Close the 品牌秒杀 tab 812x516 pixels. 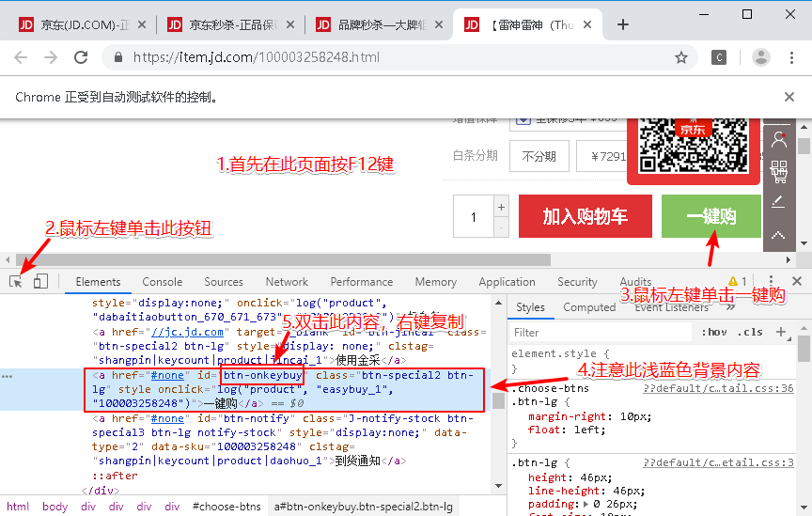(439, 24)
